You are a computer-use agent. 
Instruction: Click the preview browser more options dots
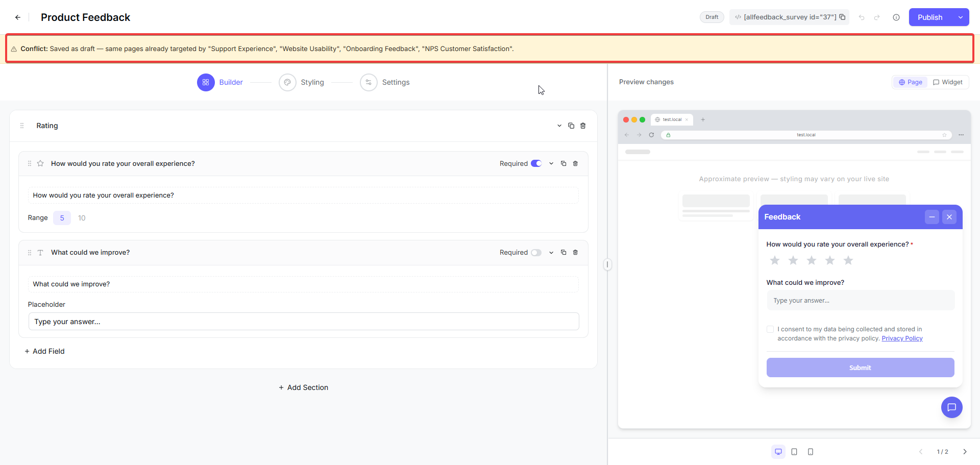pyautogui.click(x=961, y=135)
